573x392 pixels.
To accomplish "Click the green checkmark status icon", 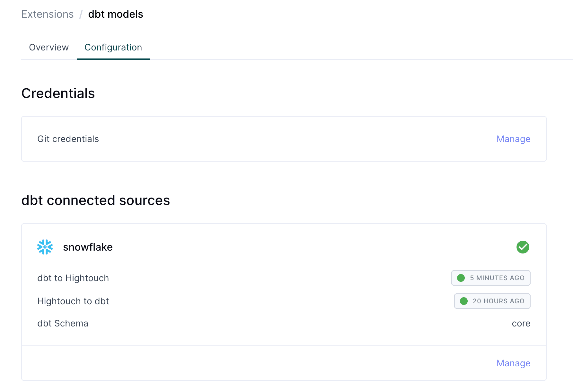I will [x=523, y=247].
